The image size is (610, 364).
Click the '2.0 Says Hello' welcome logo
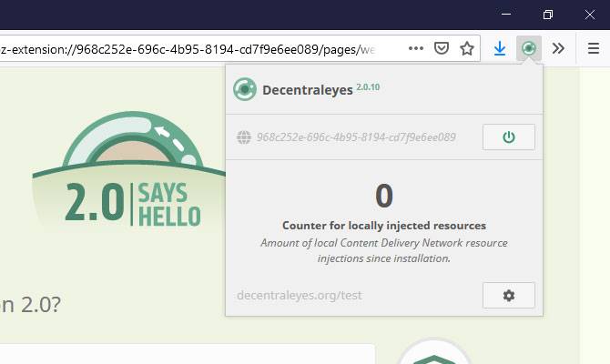click(x=130, y=169)
